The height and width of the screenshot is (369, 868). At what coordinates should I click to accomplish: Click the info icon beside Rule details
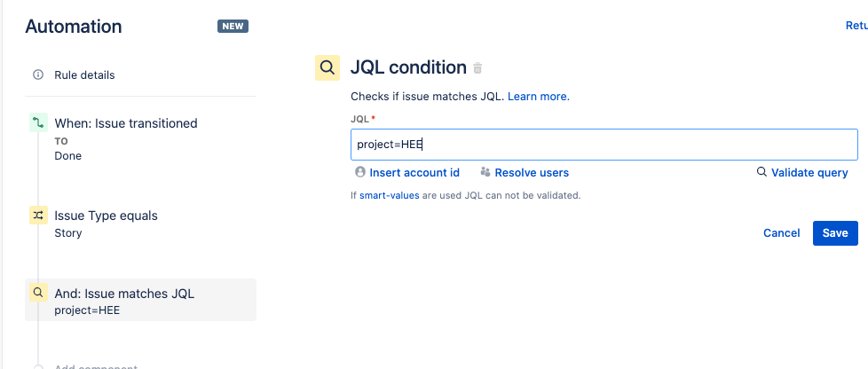pos(38,75)
